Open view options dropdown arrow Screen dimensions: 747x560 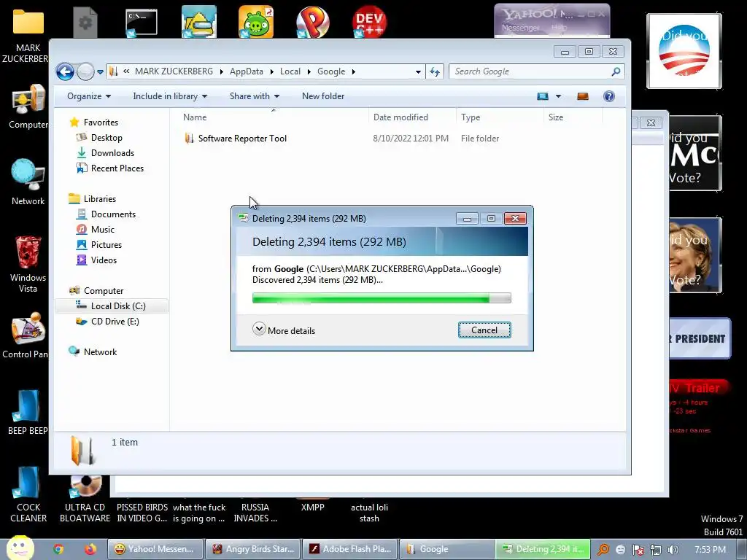(558, 96)
